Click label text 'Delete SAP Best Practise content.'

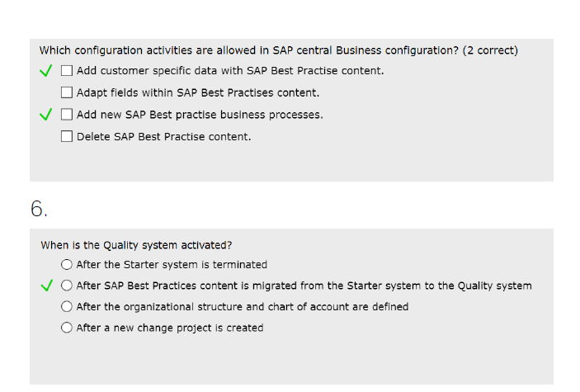click(x=164, y=137)
